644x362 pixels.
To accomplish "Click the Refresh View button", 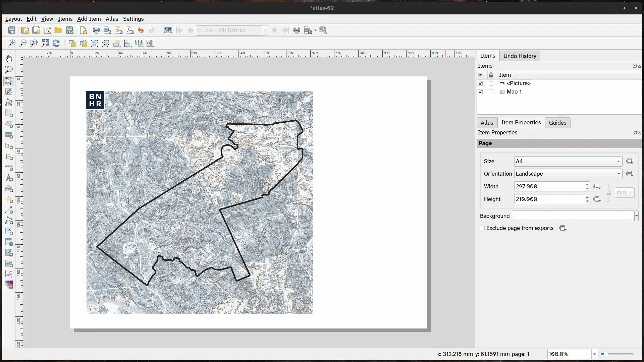I will [56, 43].
